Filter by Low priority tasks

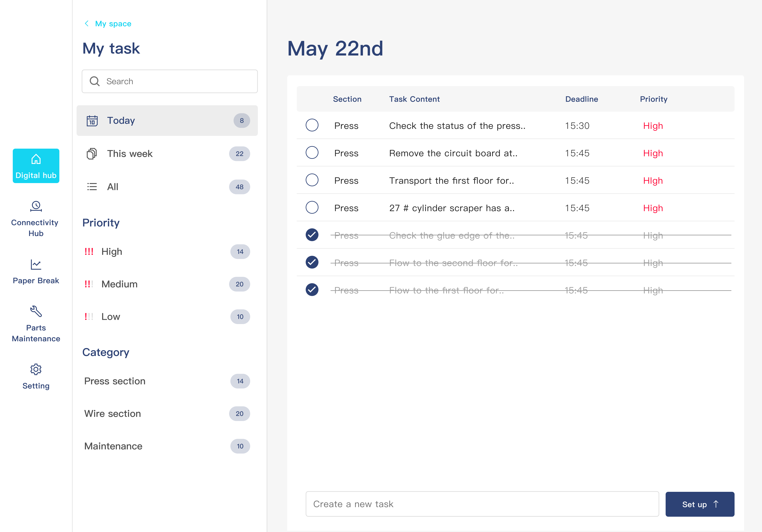tap(111, 317)
